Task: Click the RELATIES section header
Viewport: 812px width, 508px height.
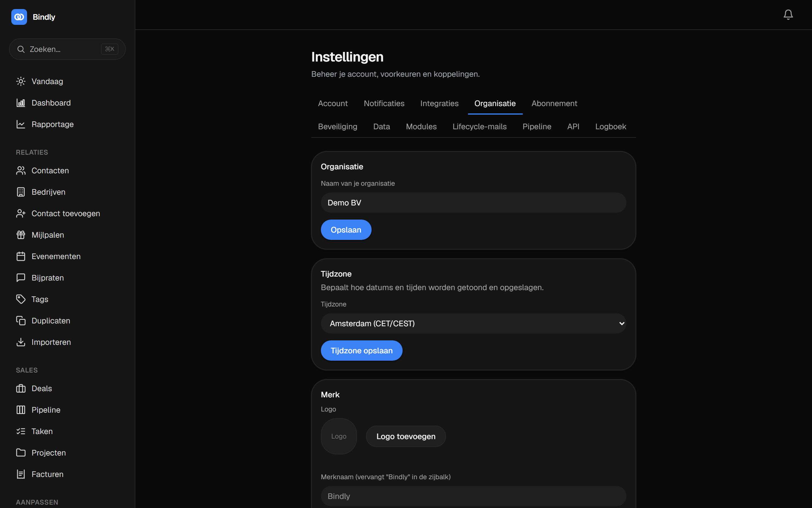Action: tap(32, 152)
